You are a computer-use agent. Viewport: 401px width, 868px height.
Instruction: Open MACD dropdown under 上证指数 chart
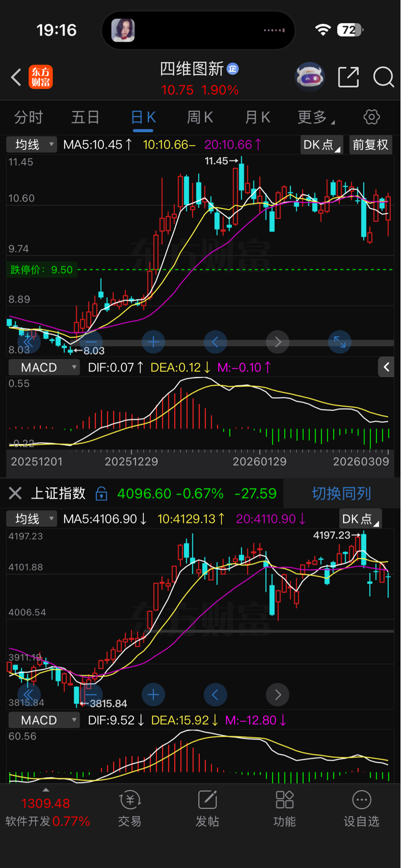click(44, 720)
